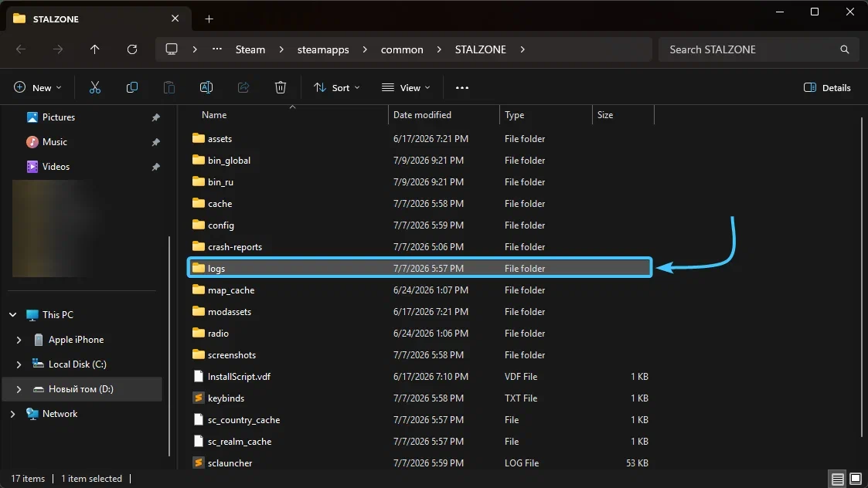This screenshot has width=868, height=488.
Task: Go up one folder level arrow
Action: (x=94, y=49)
